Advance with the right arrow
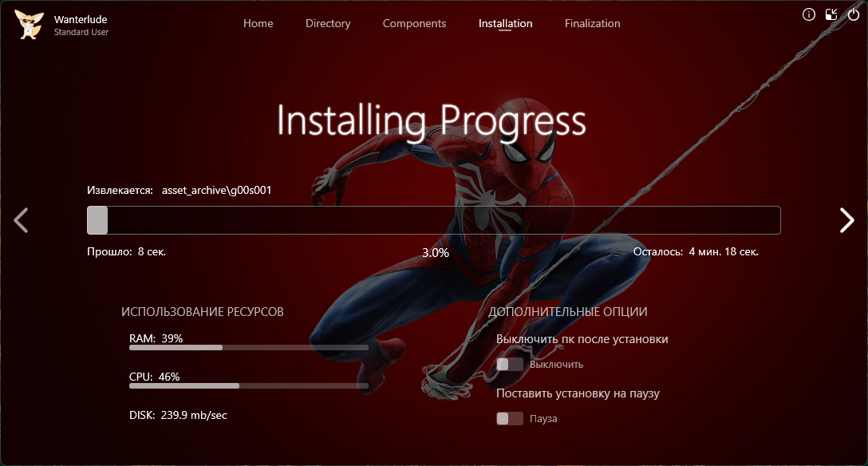 (x=846, y=220)
